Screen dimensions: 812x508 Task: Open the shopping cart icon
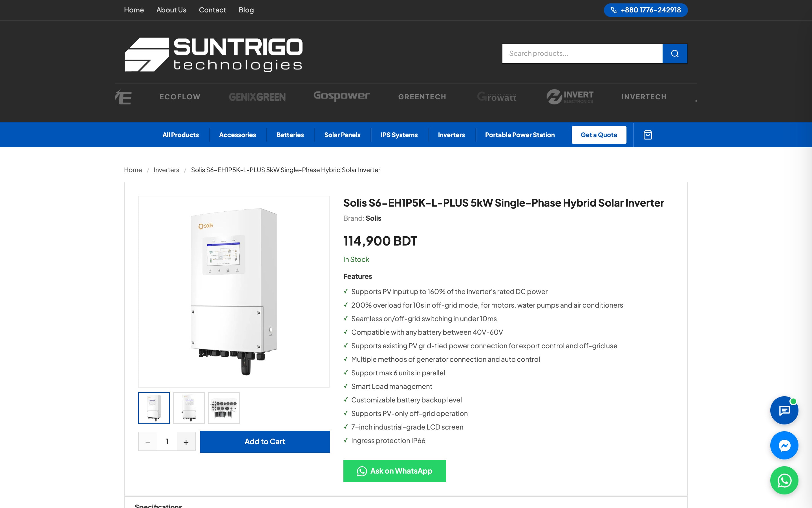point(648,135)
